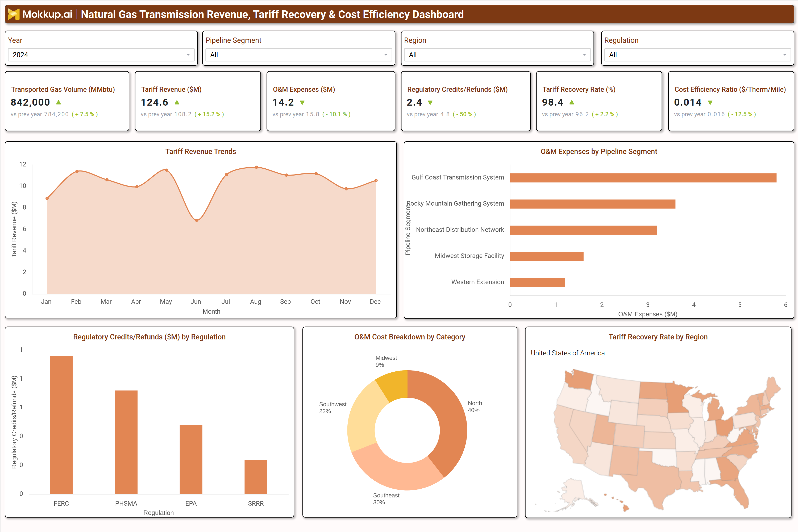Click the +15.2 % change text
798x532 pixels.
click(x=209, y=114)
